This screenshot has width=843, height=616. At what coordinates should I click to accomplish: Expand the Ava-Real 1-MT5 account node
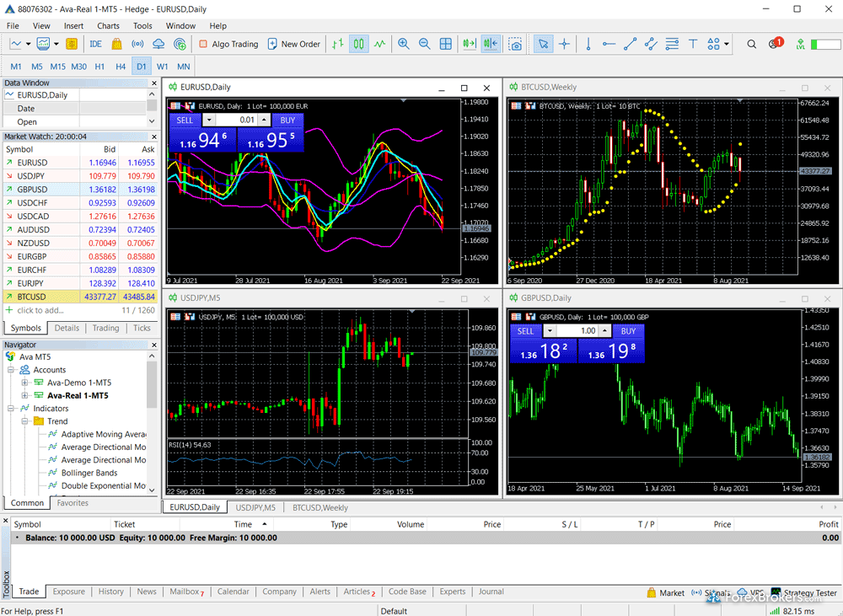[x=24, y=395]
